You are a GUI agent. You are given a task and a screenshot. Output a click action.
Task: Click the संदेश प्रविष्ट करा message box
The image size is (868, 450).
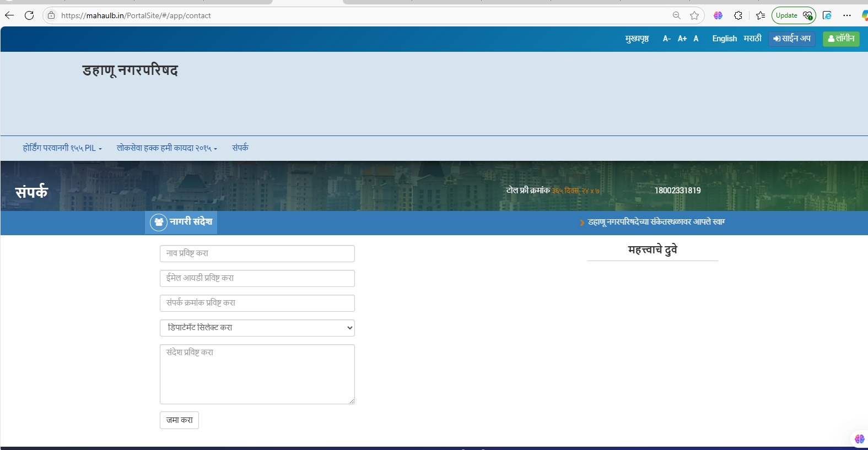257,374
